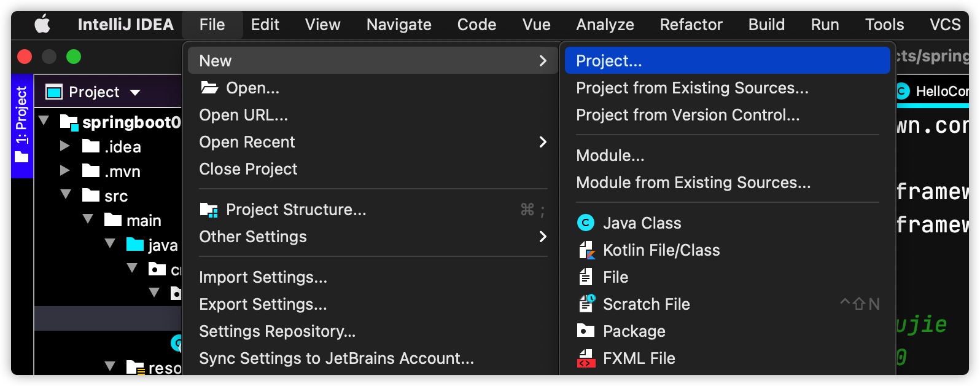Screen dimensions: 980x386
Task: Collapse the java folder node
Action: pos(110,243)
